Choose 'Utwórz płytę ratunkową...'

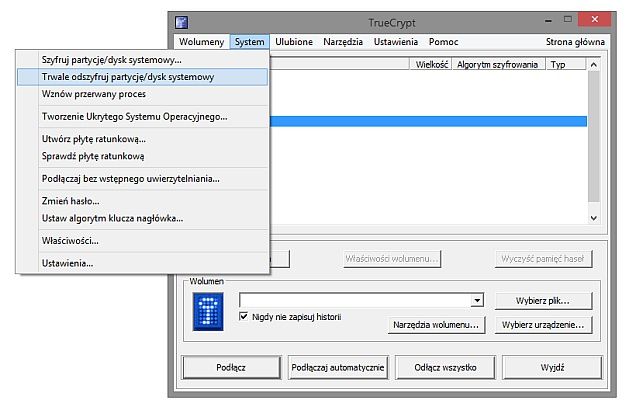pos(142,139)
